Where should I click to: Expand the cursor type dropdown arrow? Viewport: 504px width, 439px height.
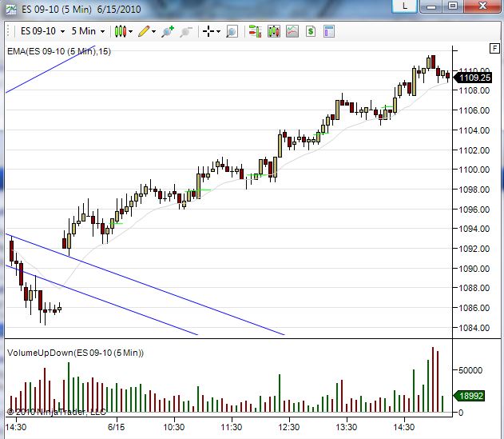[219, 31]
